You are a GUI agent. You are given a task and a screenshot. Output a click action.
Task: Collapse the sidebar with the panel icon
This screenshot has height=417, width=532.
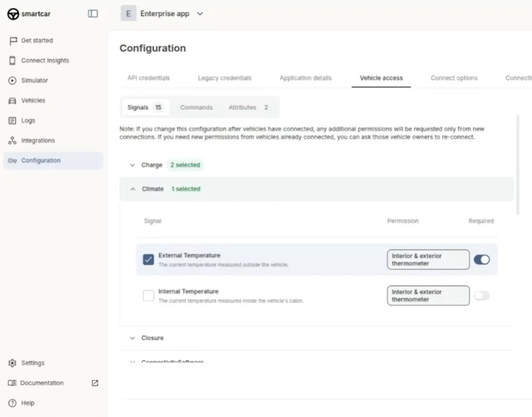[x=93, y=14]
